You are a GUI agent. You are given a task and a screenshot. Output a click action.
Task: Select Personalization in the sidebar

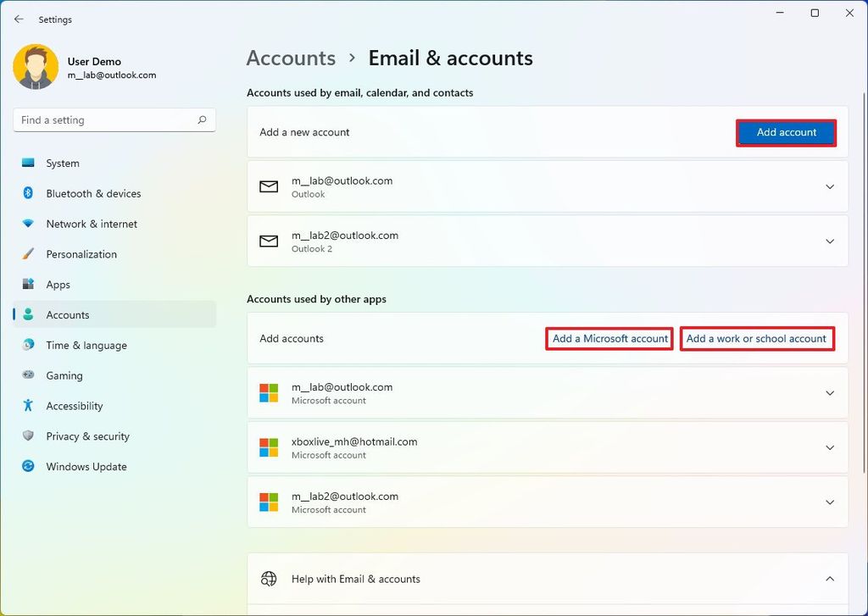pos(114,254)
